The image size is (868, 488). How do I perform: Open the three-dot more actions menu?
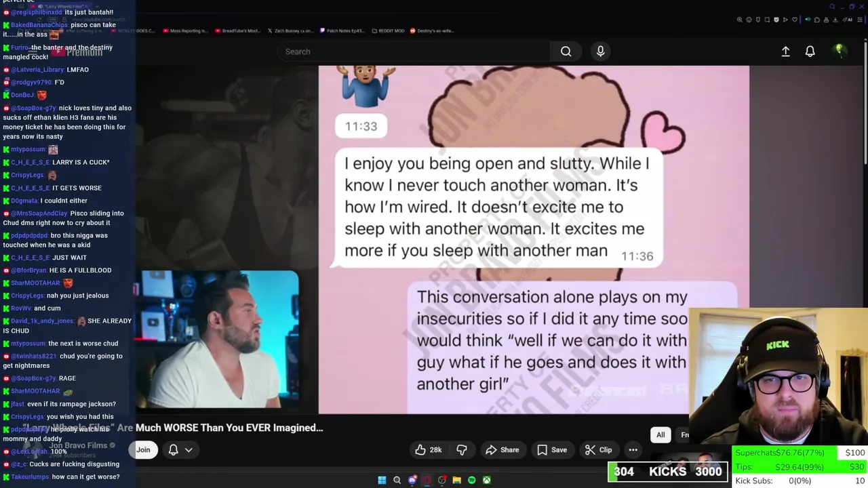(633, 450)
